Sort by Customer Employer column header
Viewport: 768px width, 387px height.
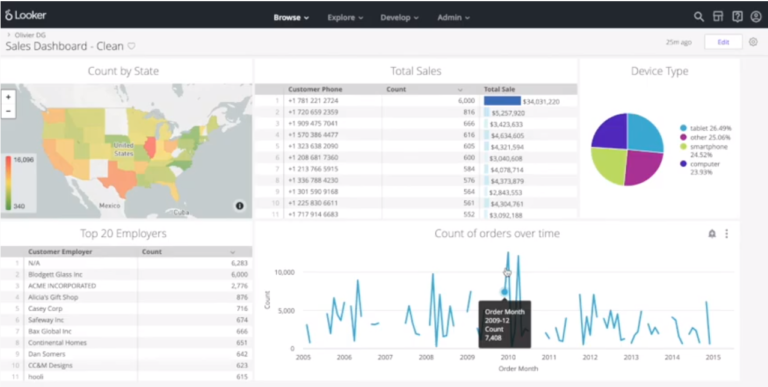(x=60, y=252)
